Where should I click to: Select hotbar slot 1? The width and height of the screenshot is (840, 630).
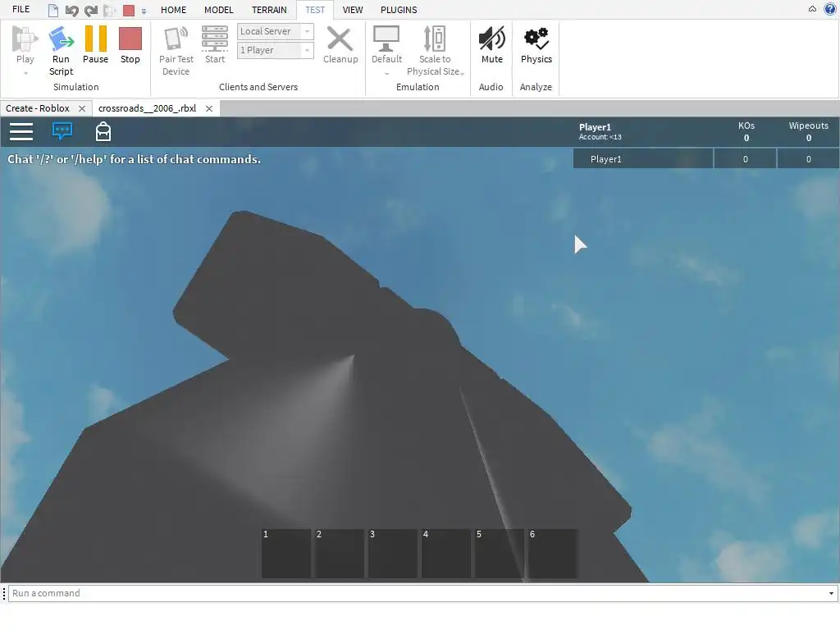coord(286,554)
